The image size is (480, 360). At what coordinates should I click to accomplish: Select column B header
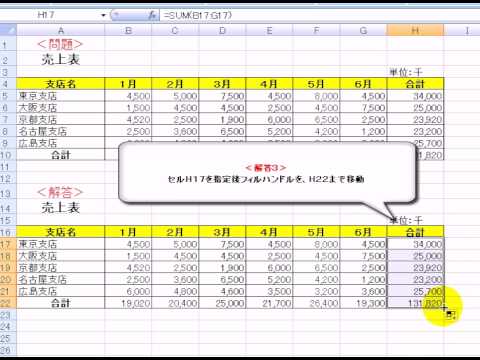point(128,31)
